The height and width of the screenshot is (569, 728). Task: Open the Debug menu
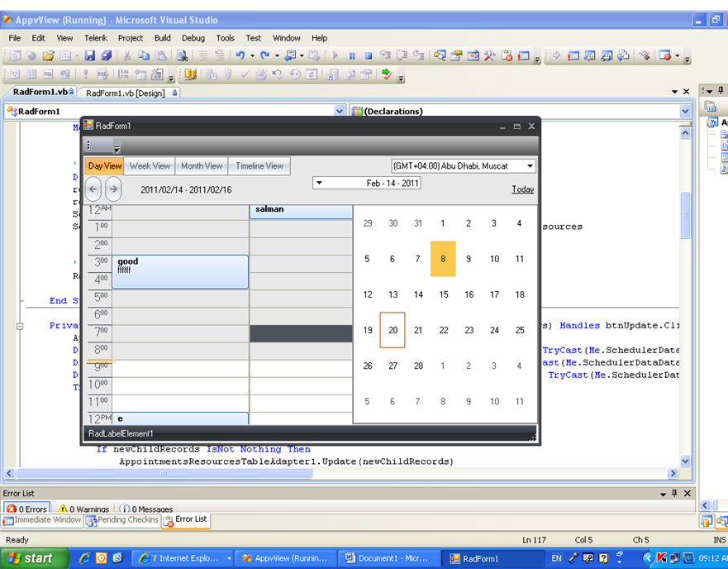point(193,38)
